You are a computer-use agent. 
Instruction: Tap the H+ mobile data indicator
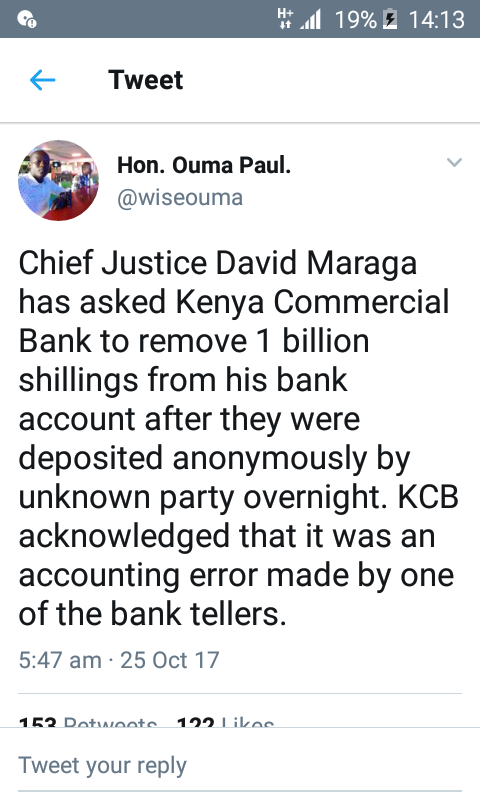(x=285, y=18)
